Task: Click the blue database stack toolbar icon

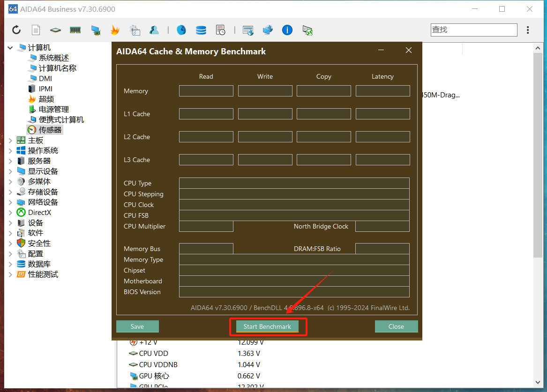Action: coord(201,30)
